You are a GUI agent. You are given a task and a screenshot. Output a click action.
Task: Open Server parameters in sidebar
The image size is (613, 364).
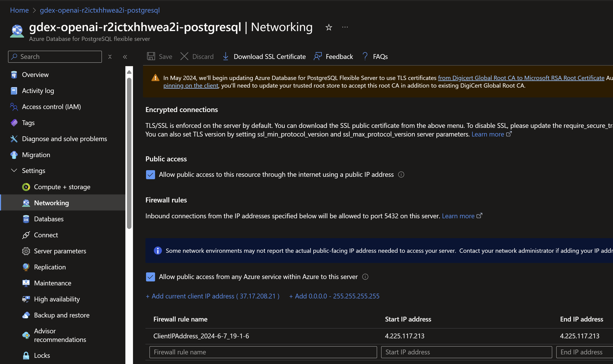click(60, 251)
